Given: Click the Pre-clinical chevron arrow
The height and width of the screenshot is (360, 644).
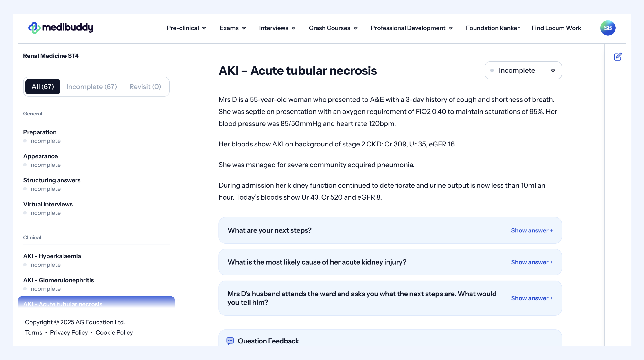Looking at the screenshot, I should pos(204,28).
